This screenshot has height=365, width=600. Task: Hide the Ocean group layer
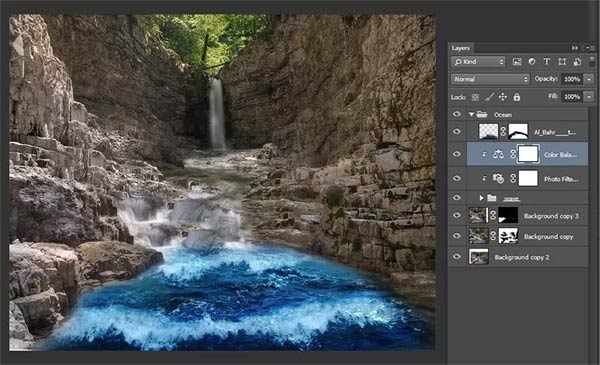(457, 114)
